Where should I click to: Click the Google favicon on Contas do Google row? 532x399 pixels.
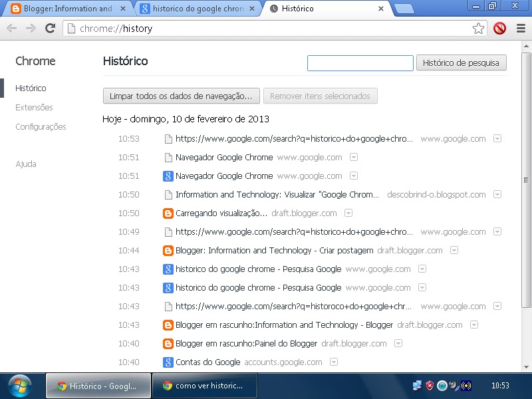[x=168, y=362]
